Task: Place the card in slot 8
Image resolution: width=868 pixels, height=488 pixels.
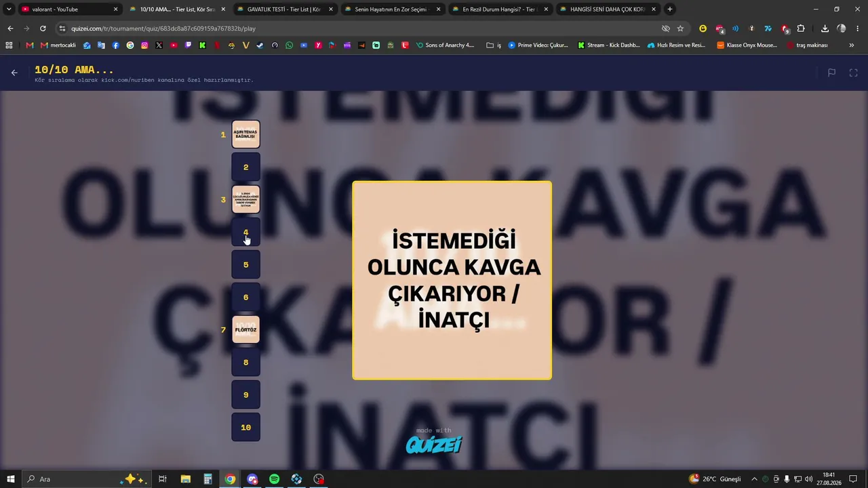Action: [245, 362]
